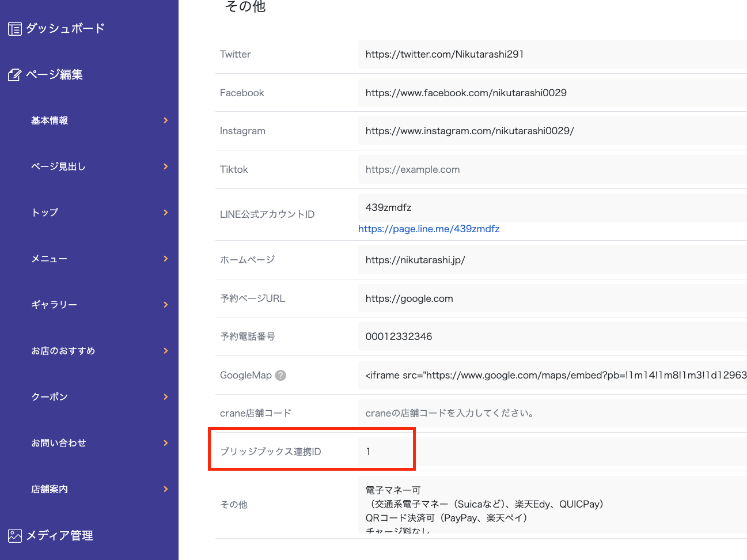Expand the 基本情報 chevron arrow
747x560 pixels.
pyautogui.click(x=166, y=120)
